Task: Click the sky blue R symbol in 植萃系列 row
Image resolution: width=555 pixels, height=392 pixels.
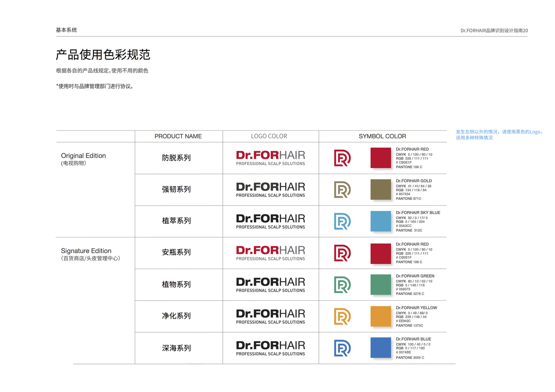Action: pyautogui.click(x=342, y=221)
